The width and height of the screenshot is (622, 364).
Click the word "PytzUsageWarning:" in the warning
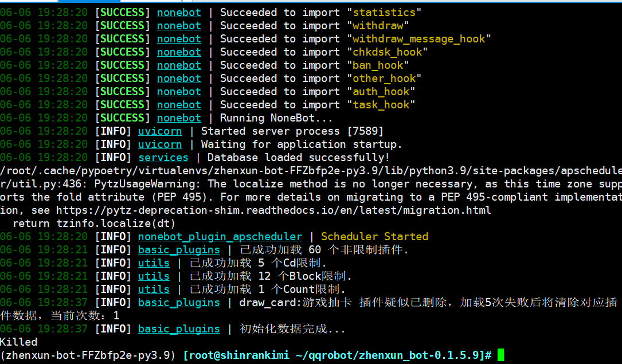pos(147,184)
